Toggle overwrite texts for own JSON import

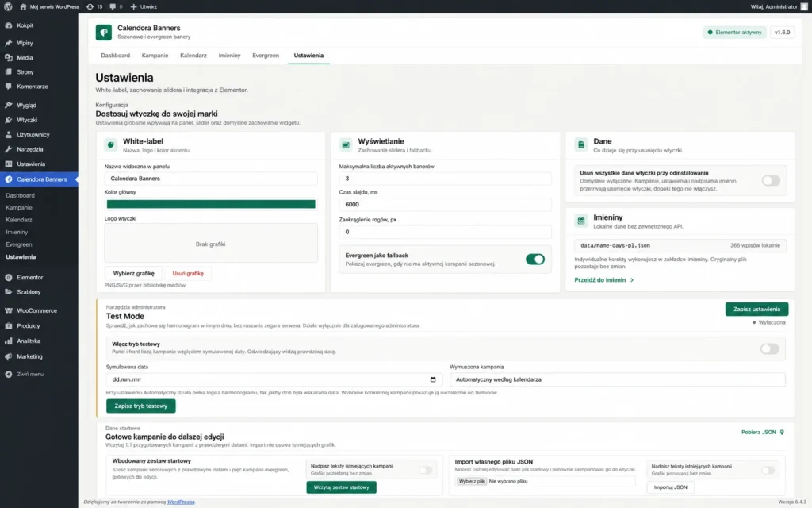[768, 470]
